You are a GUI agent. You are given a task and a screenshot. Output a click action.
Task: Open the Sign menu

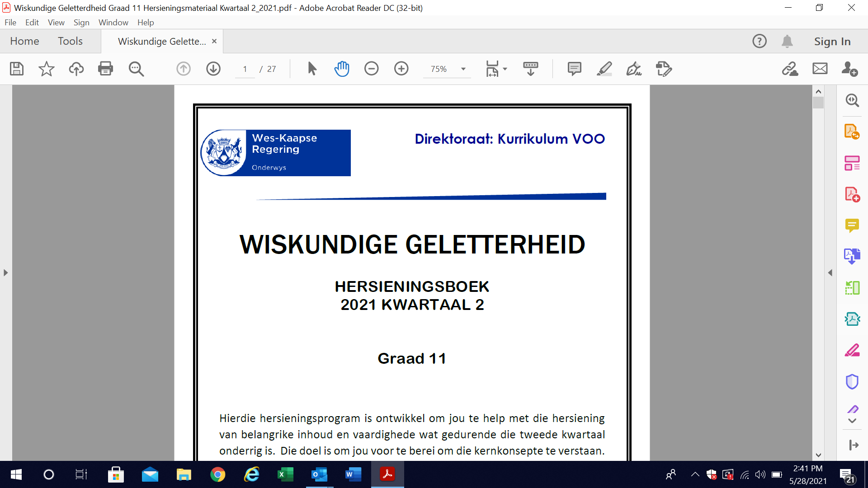tap(81, 22)
